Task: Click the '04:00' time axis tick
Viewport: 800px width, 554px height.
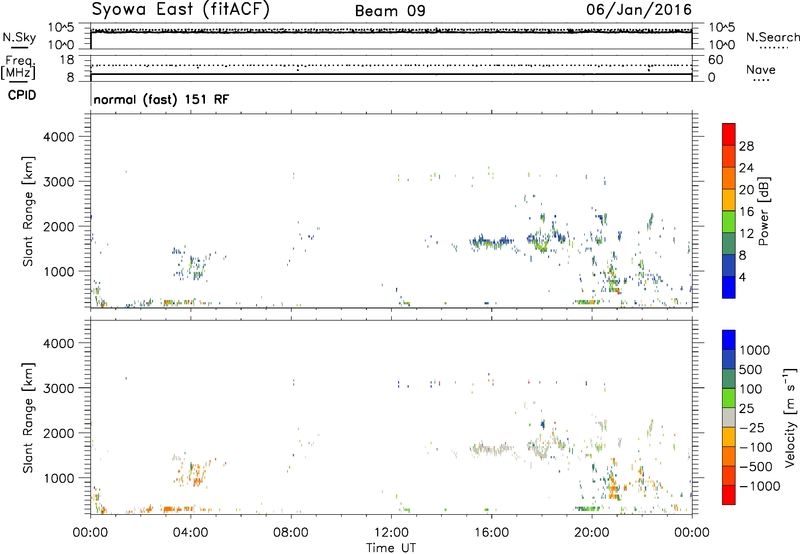Action: (190, 533)
